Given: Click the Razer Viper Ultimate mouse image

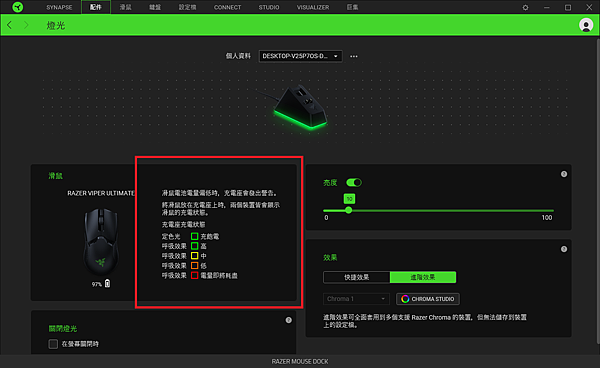Looking at the screenshot, I should 101,241.
